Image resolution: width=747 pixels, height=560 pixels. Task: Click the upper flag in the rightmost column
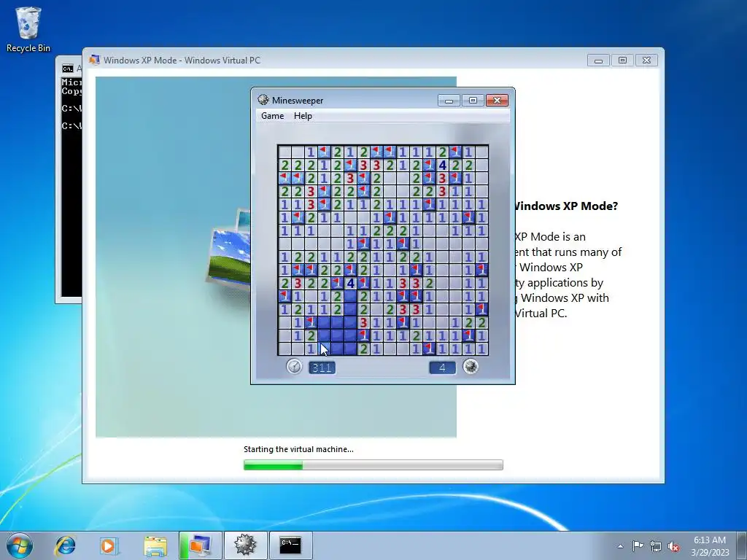coord(482,271)
